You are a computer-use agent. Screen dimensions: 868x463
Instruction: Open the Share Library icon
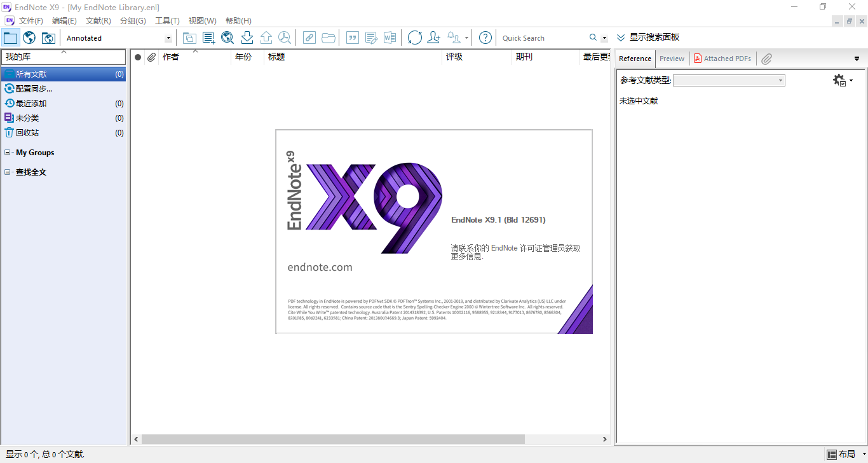(x=433, y=38)
